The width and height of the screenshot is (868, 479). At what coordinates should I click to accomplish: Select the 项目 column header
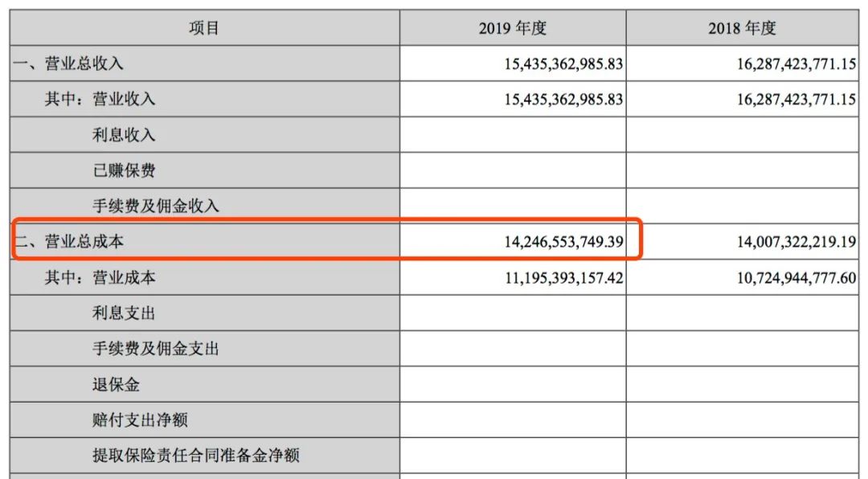204,27
